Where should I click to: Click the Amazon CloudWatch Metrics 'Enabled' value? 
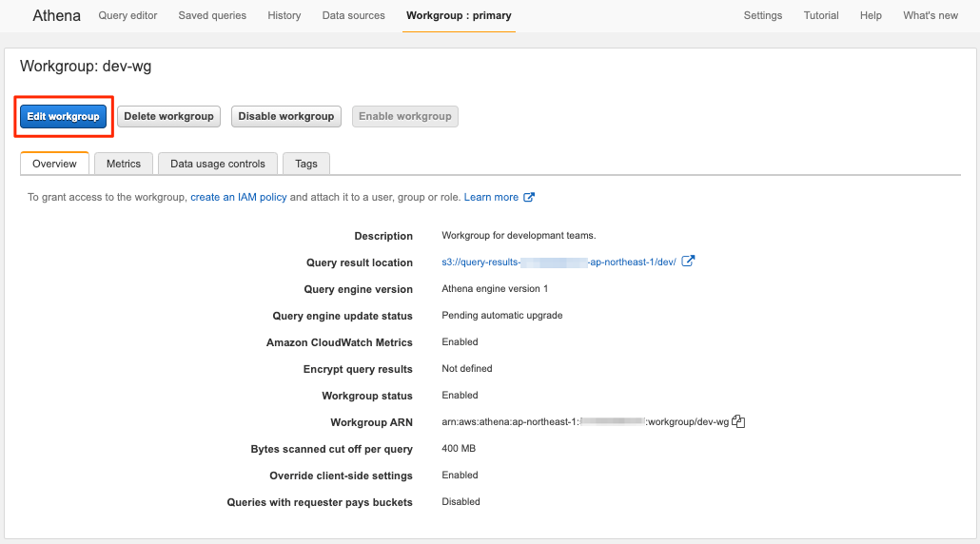(460, 341)
